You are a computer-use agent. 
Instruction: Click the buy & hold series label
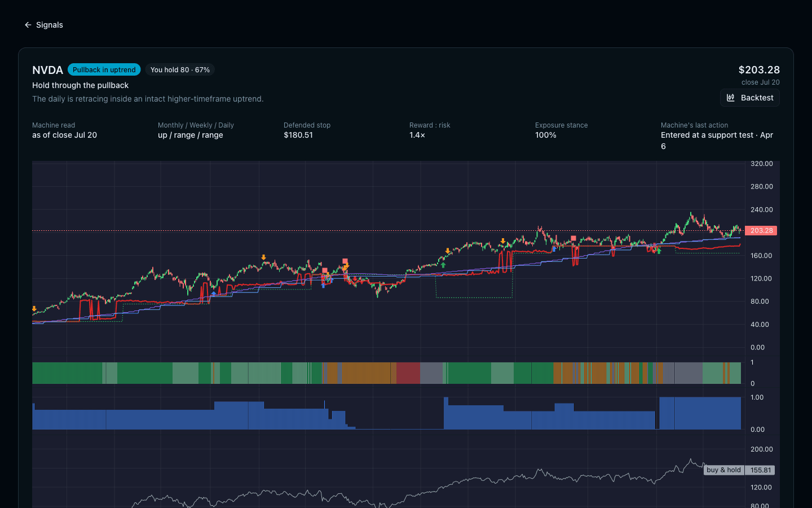tap(723, 470)
